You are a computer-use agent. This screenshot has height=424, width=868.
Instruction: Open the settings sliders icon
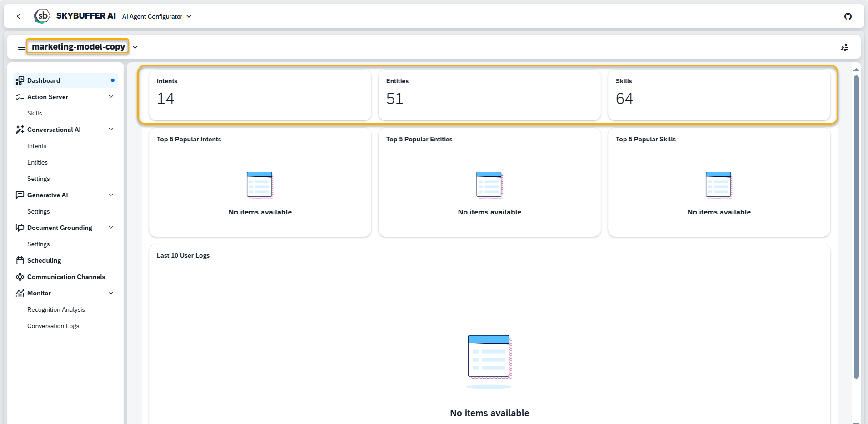pos(844,47)
